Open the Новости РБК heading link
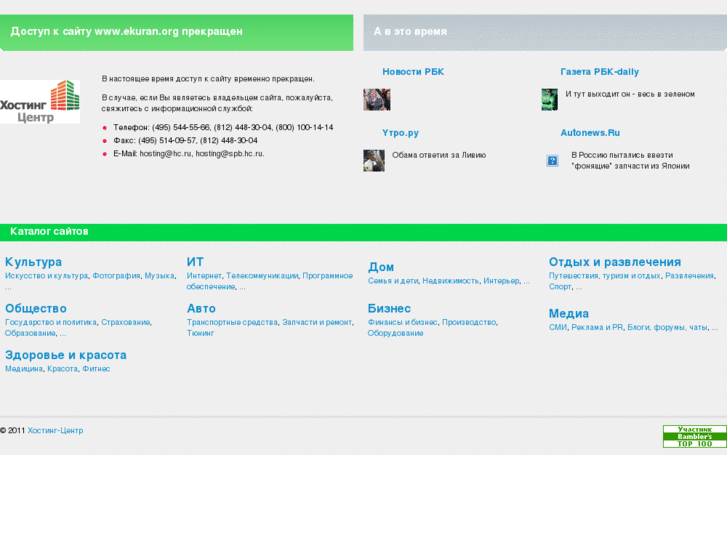The height and width of the screenshot is (545, 727). click(413, 72)
